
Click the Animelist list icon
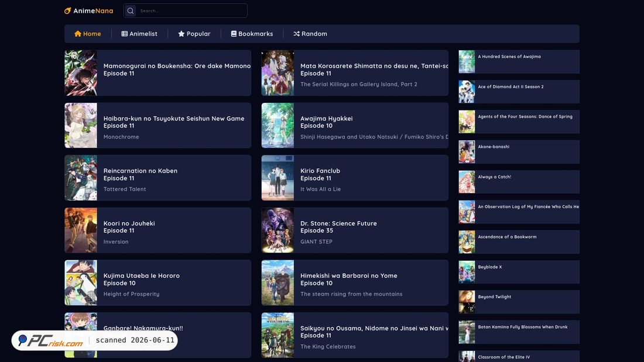pos(125,34)
